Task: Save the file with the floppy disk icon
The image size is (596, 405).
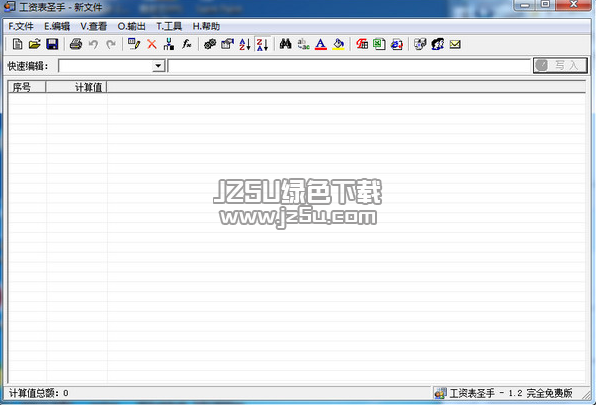Action: pos(52,44)
